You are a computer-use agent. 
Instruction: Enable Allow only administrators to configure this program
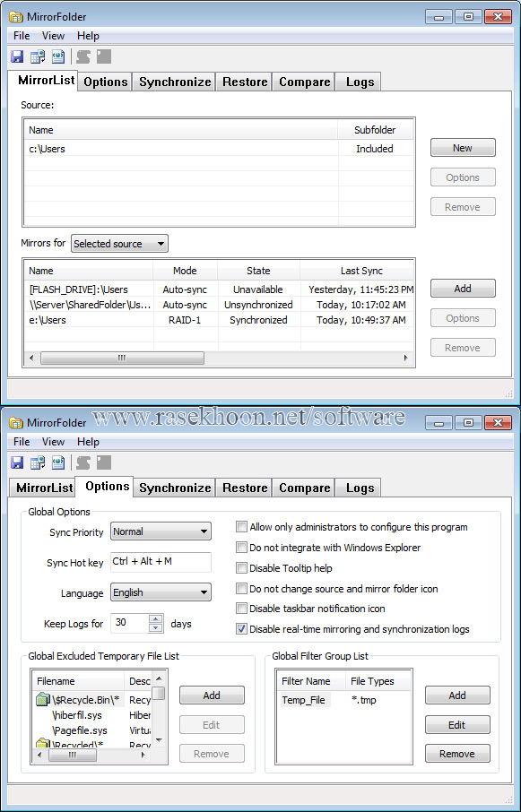pyautogui.click(x=241, y=527)
